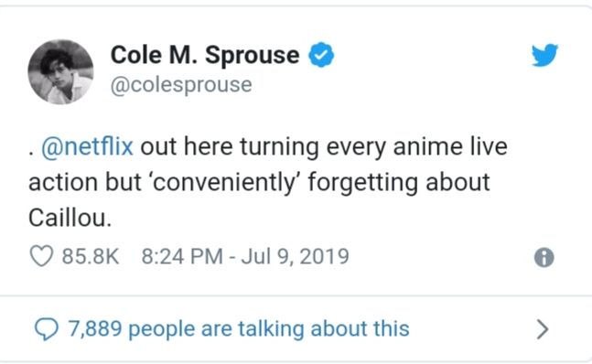592x364 pixels.
Task: Select the phrase 'forgetting about' in the tweet
Action: point(399,183)
